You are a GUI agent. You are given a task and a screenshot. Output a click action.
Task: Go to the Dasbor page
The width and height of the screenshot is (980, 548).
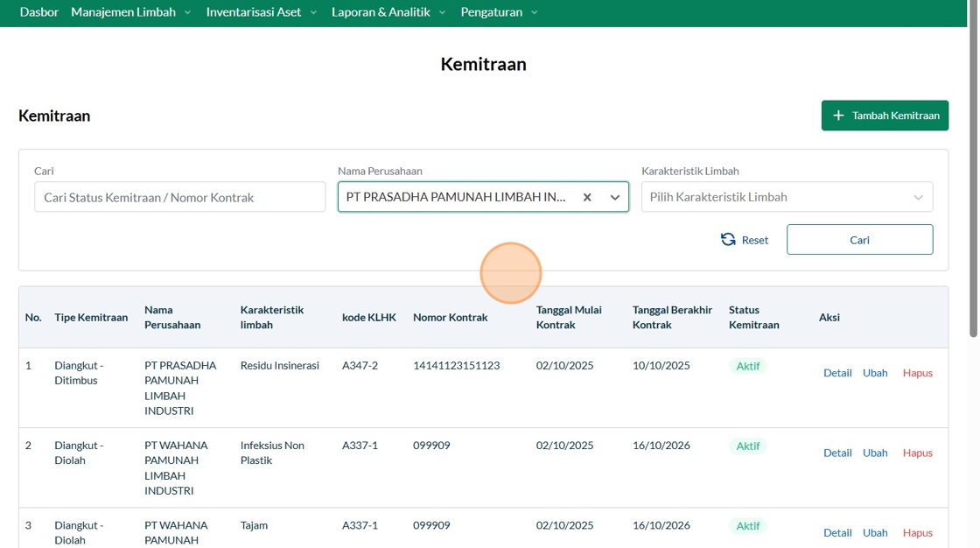click(38, 12)
